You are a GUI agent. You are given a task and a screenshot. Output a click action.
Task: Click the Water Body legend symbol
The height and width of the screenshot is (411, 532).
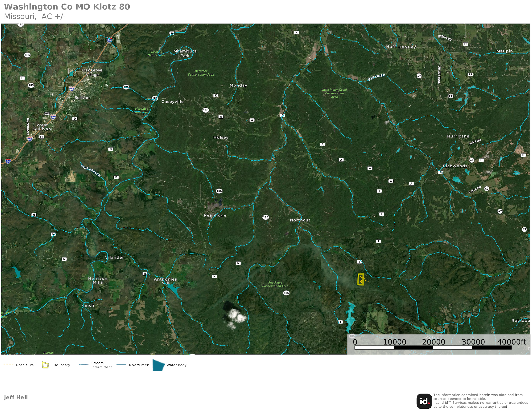(158, 365)
